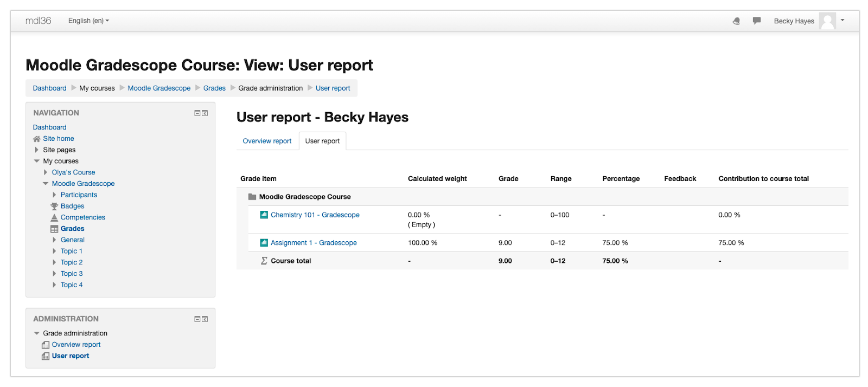Expand the Topic 3 arrow
The image size is (868, 387).
point(54,274)
